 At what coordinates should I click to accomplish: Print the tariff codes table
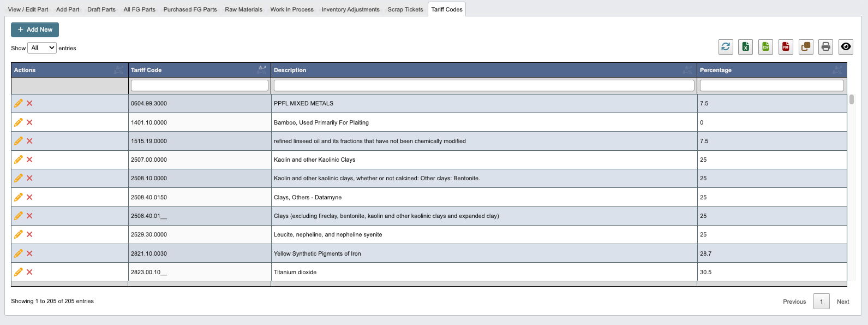826,47
